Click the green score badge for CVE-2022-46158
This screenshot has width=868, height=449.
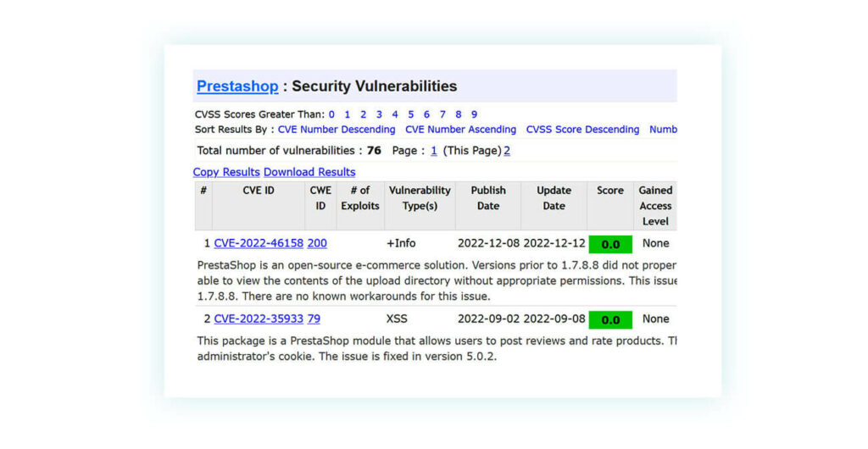point(610,244)
